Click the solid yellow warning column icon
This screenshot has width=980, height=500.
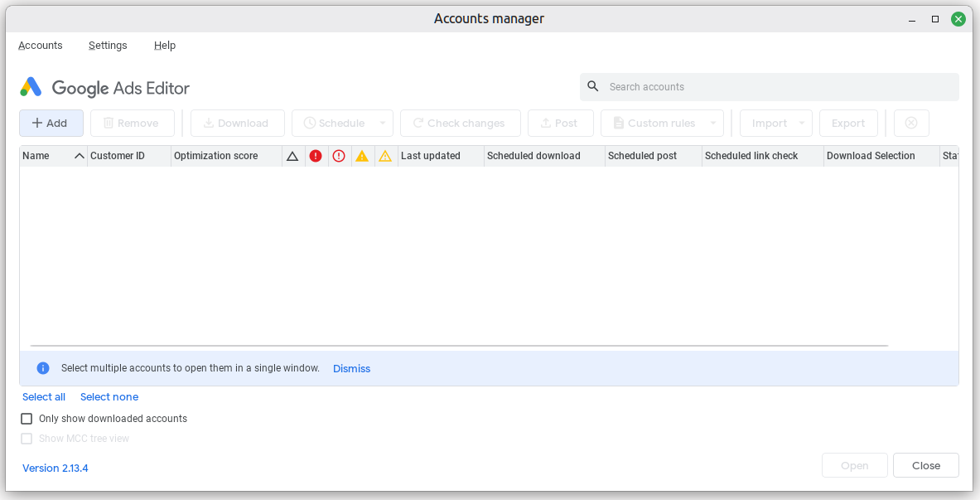tap(362, 156)
